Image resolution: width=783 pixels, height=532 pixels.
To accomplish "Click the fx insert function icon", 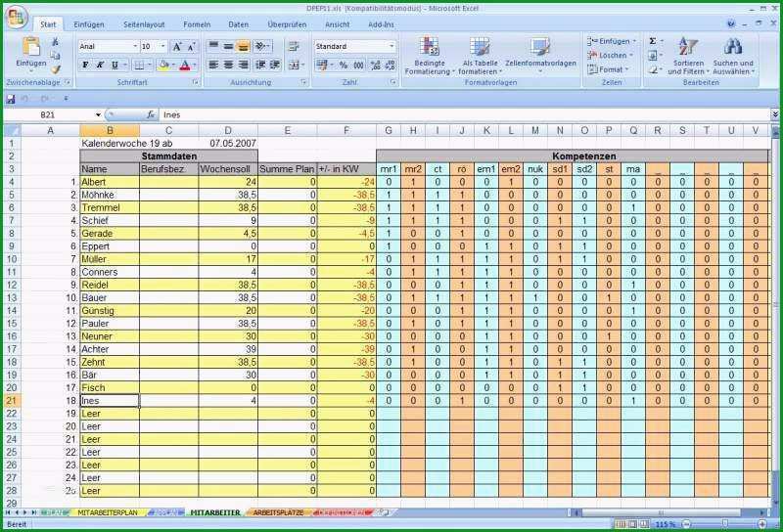I will (151, 114).
